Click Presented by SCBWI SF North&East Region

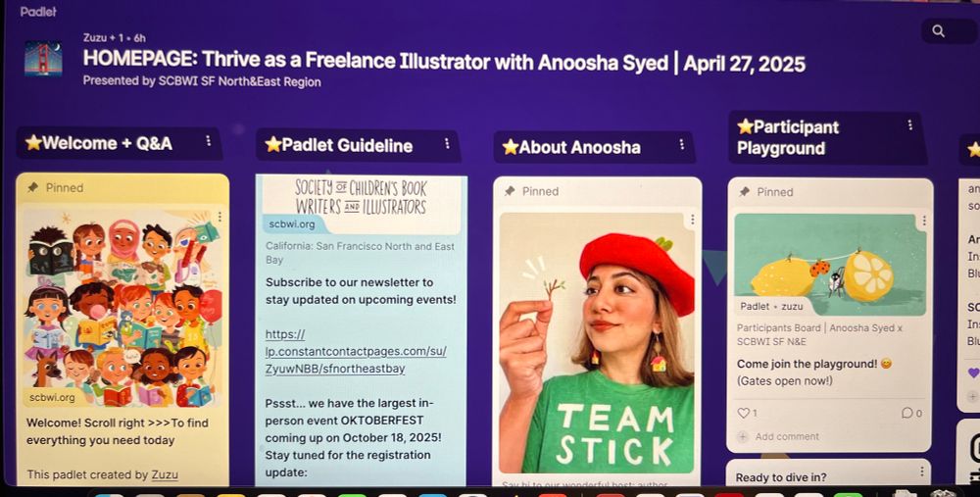coord(202,81)
